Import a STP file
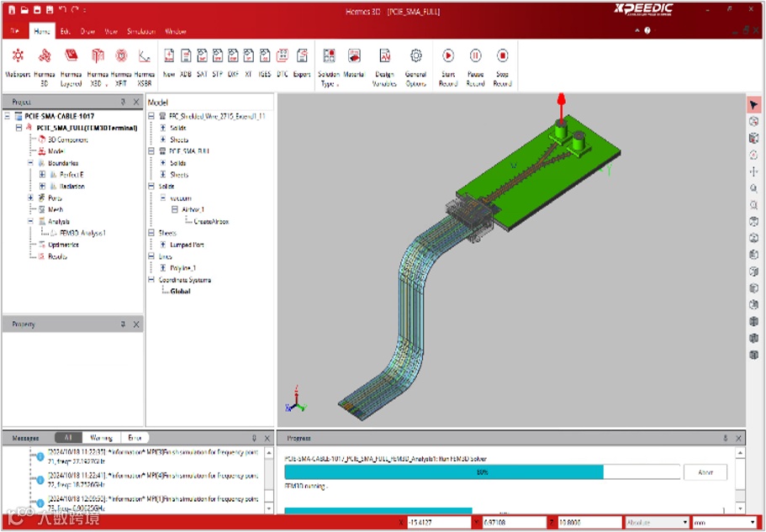The image size is (766, 532). pyautogui.click(x=218, y=63)
